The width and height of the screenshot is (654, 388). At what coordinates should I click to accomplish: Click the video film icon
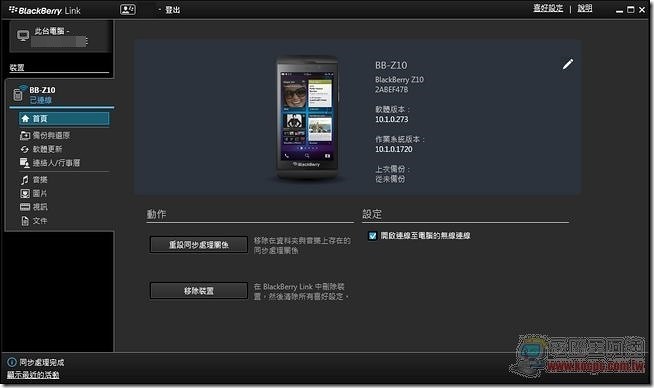point(25,207)
